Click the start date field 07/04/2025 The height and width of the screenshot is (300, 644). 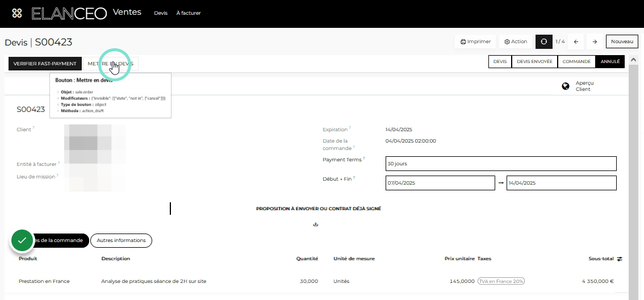coord(440,183)
